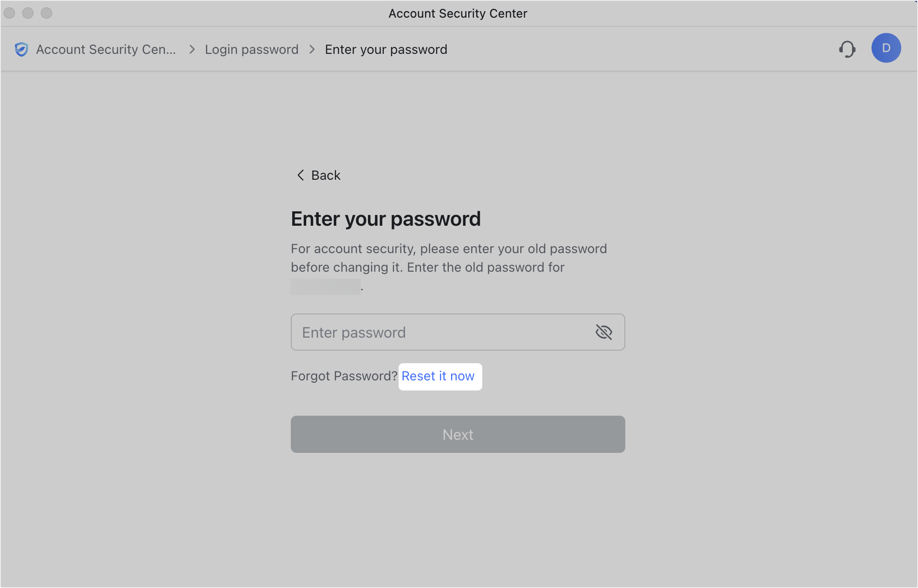918x588 pixels.
Task: Click the macOS yellow minimize button
Action: [x=28, y=13]
